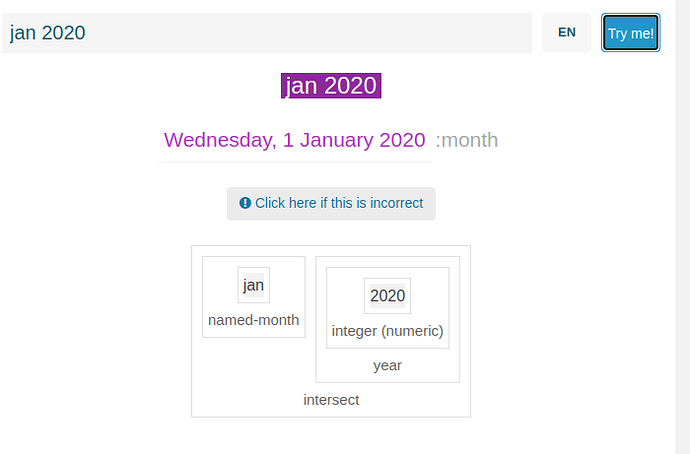Select the purple highlighted "jan 2020" token
The height and width of the screenshot is (454, 690).
pyautogui.click(x=331, y=86)
